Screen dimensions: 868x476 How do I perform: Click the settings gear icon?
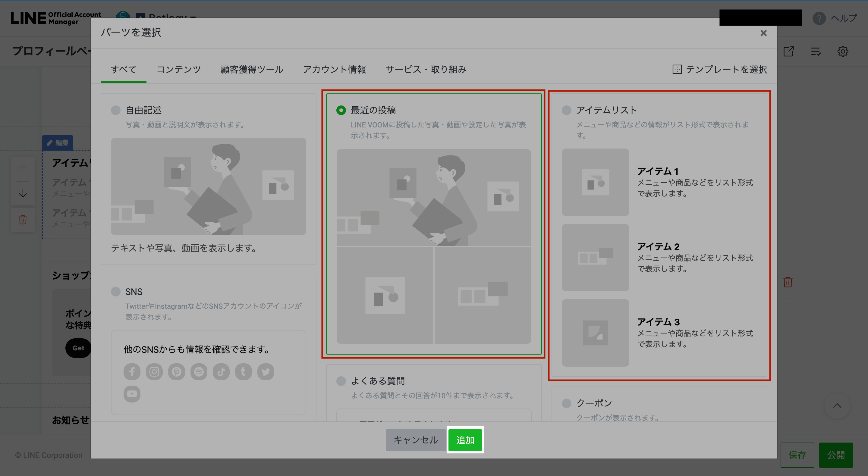coord(842,52)
